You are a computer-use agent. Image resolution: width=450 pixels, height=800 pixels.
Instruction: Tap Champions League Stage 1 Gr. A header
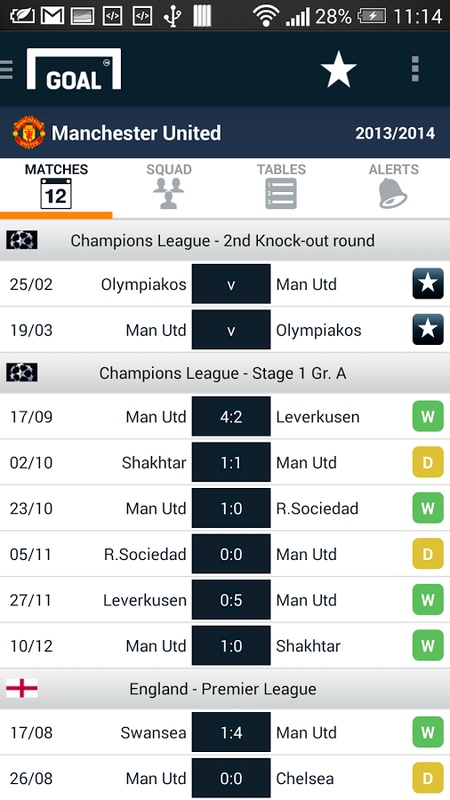tap(225, 373)
